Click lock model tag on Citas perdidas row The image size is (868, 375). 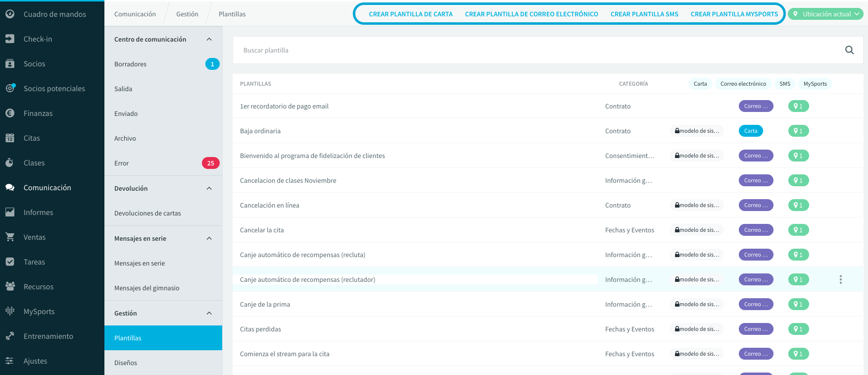pyautogui.click(x=697, y=329)
